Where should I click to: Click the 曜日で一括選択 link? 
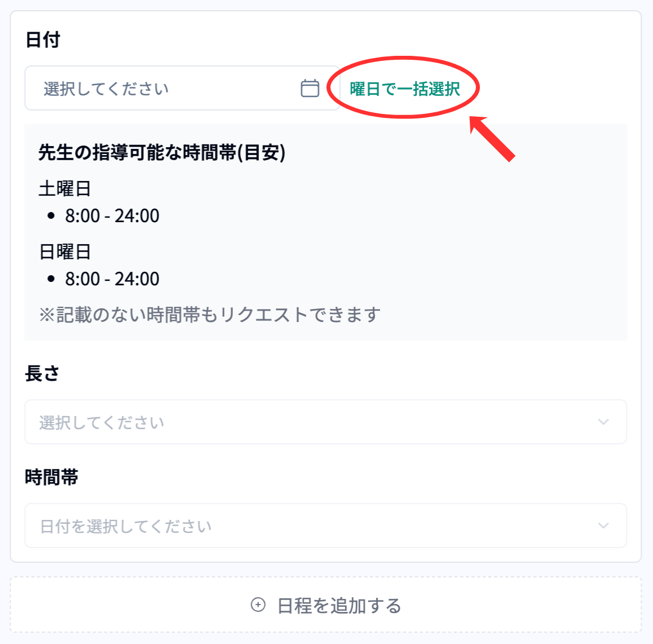pyautogui.click(x=404, y=89)
